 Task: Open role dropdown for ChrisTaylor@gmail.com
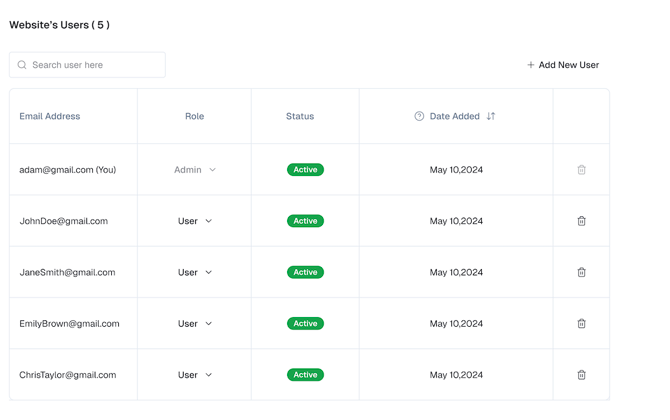[195, 375]
